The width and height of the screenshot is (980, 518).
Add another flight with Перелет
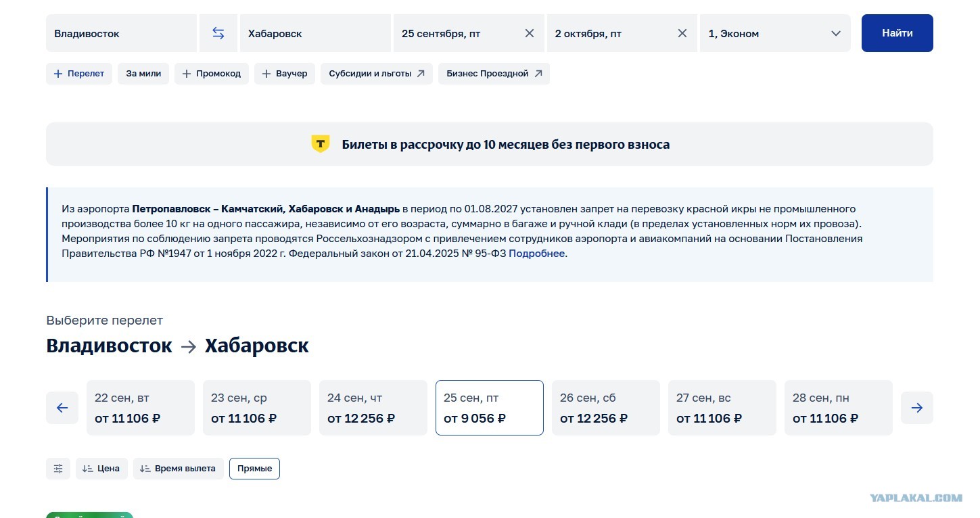pyautogui.click(x=79, y=74)
